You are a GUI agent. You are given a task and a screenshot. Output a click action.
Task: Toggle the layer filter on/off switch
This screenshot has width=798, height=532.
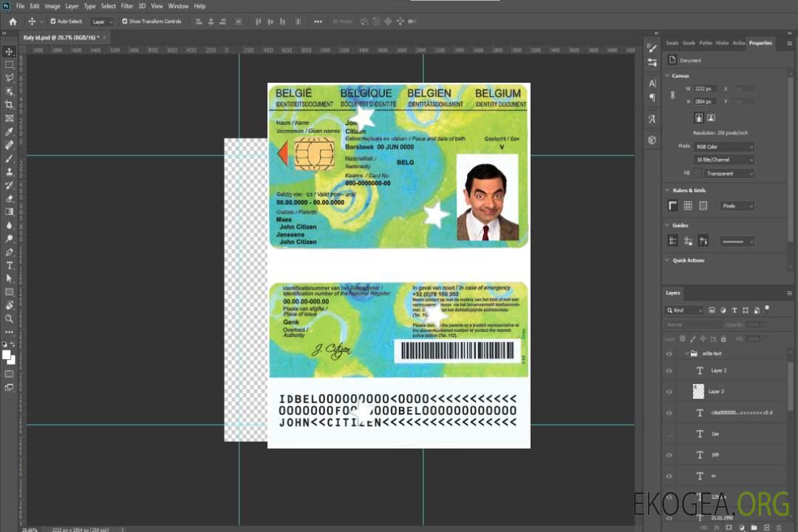tap(767, 308)
